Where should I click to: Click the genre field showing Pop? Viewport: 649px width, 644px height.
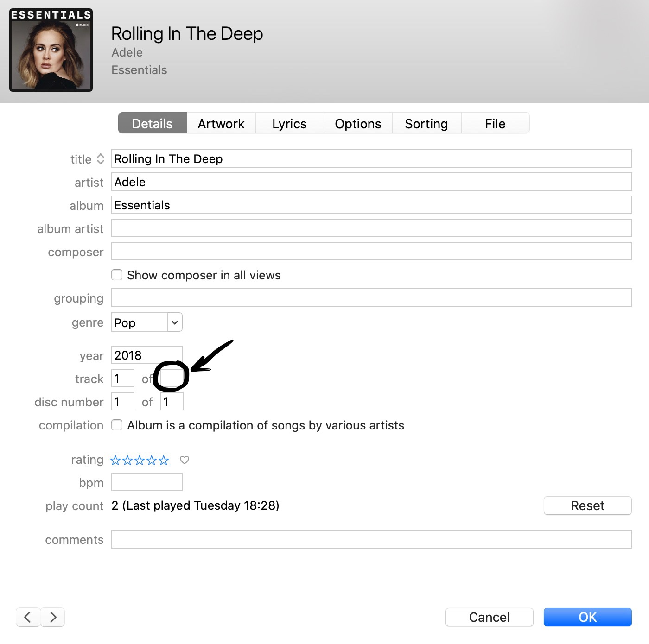pyautogui.click(x=140, y=322)
